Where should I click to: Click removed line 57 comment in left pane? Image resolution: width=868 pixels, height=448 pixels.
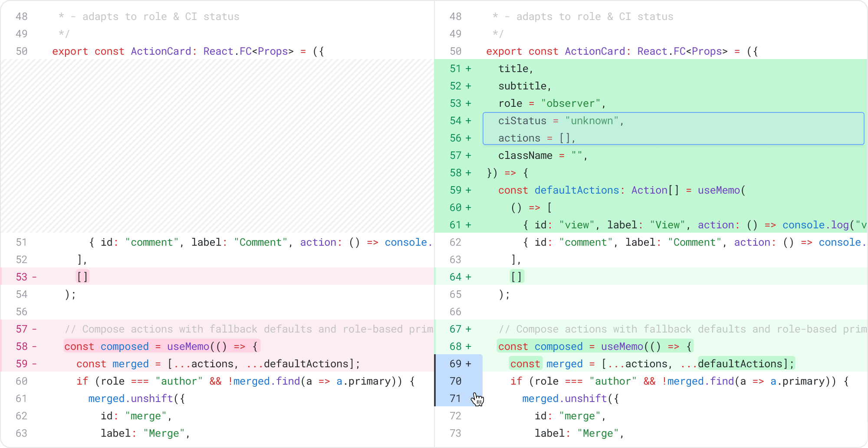[x=217, y=329]
